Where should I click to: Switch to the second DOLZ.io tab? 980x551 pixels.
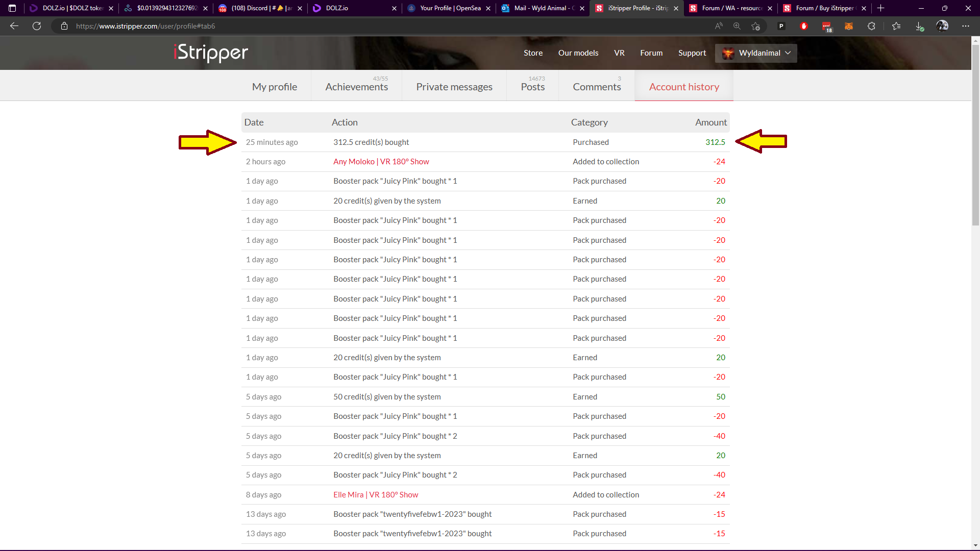pyautogui.click(x=355, y=8)
